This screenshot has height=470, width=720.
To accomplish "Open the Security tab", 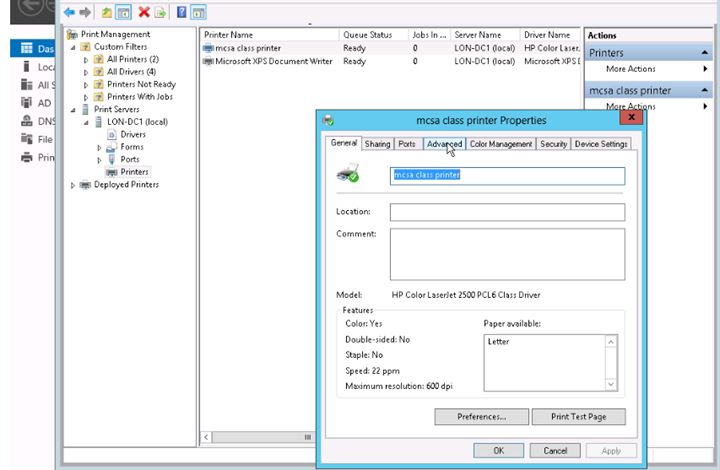I will (x=553, y=144).
